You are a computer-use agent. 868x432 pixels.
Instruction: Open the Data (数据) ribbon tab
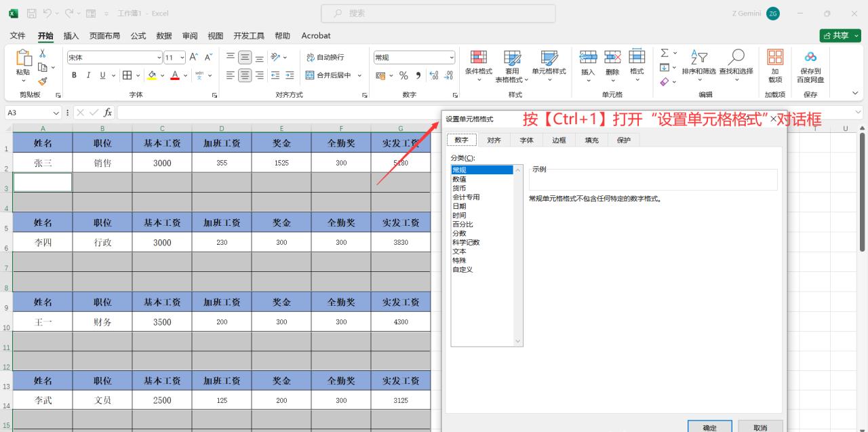point(164,35)
